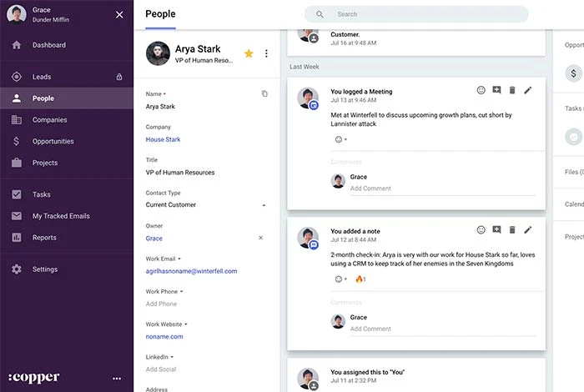Click "Last Week" section label
This screenshot has width=584, height=392.
[x=305, y=67]
